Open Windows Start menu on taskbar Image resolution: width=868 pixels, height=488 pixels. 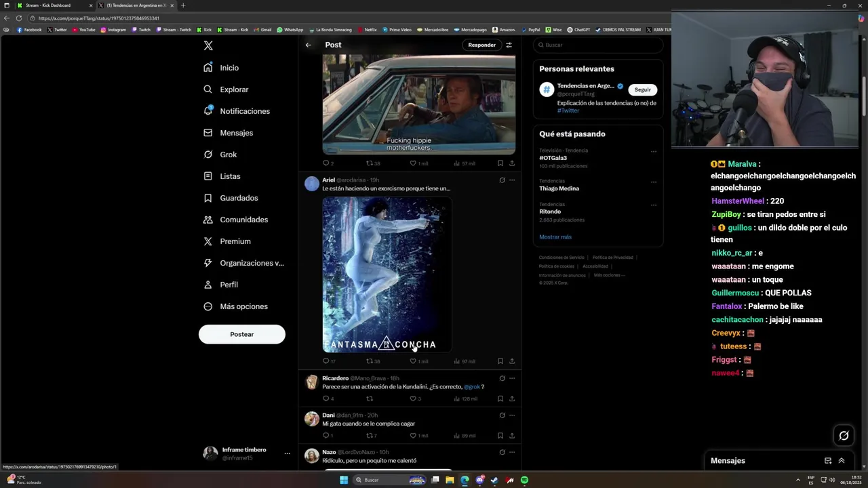tap(344, 480)
